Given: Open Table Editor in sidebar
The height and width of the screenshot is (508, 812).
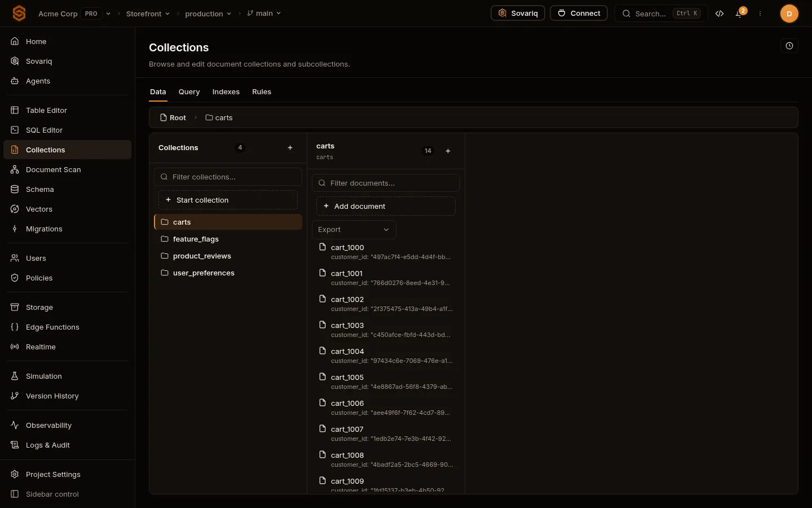Looking at the screenshot, I should tap(68, 110).
